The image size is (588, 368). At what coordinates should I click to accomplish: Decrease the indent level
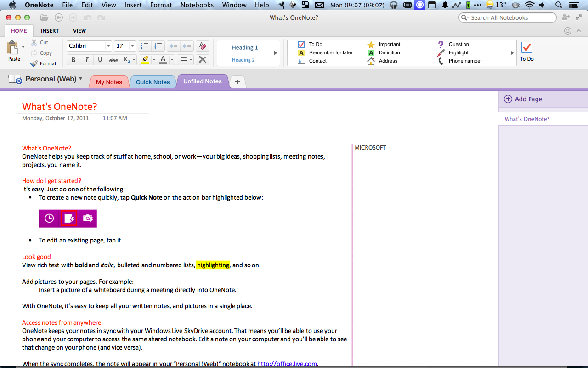173,46
